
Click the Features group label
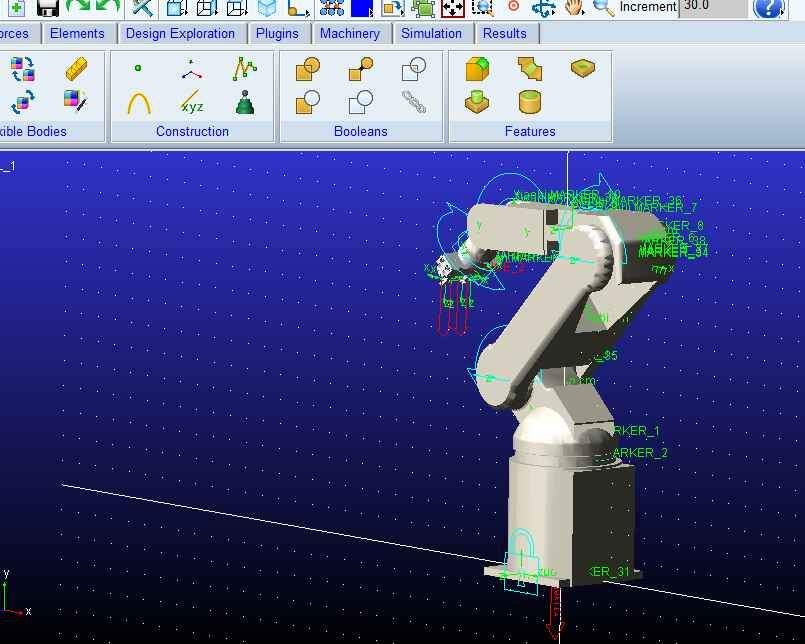(x=530, y=131)
